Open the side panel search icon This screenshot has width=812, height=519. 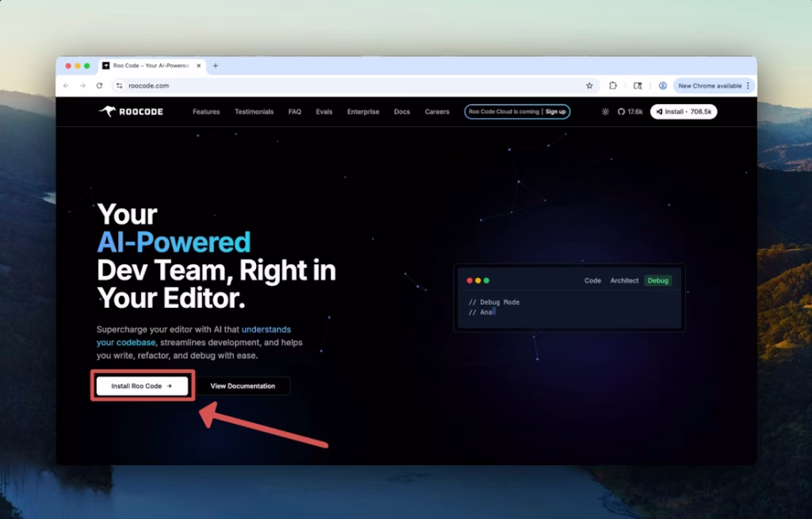point(639,86)
